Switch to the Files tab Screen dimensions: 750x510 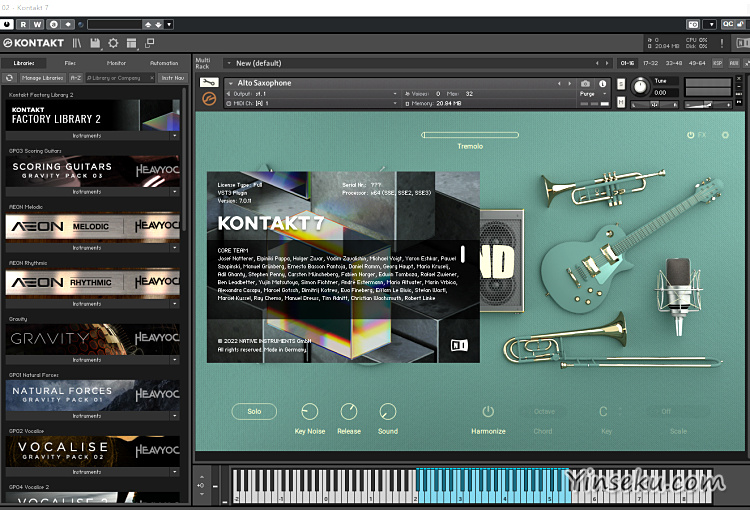70,63
